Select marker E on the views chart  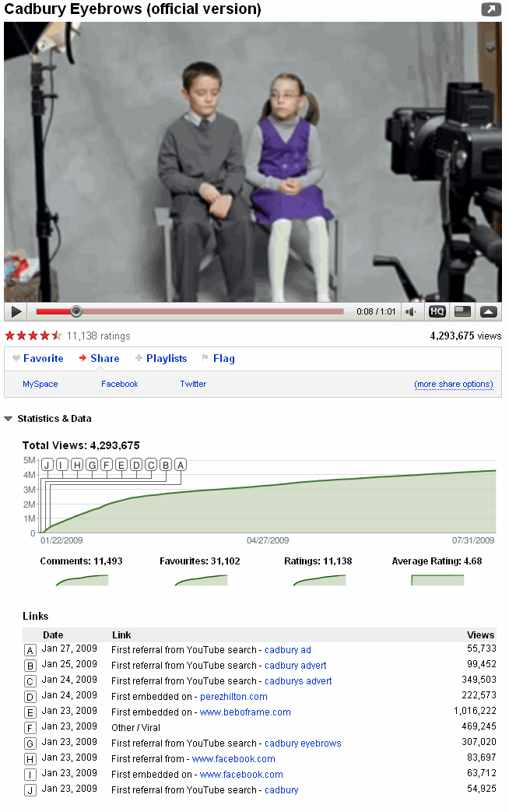tap(121, 465)
